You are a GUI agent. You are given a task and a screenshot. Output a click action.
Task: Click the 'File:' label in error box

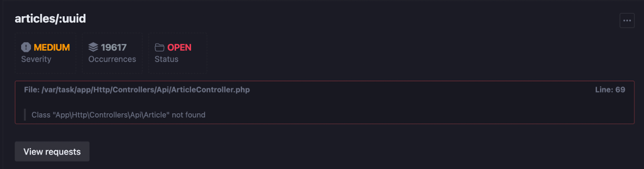[32, 89]
